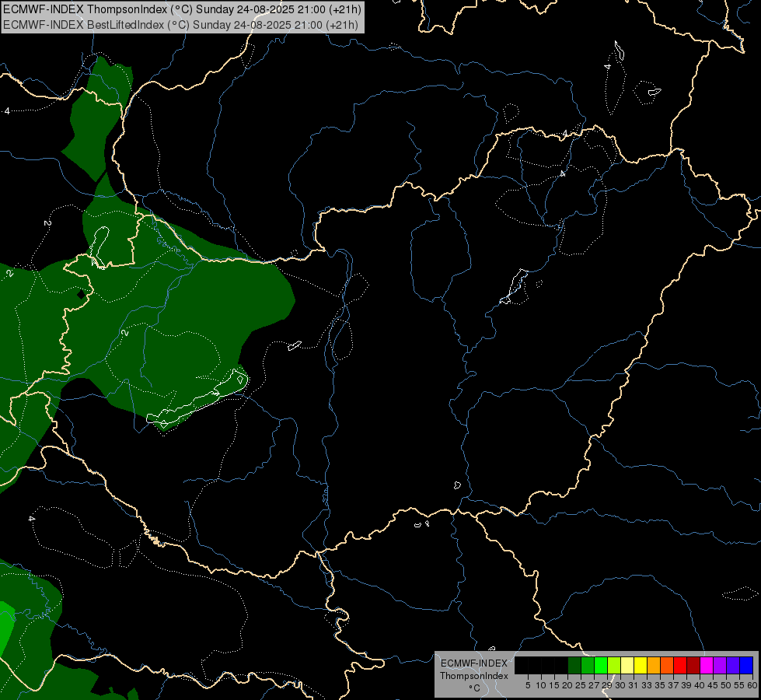Click legend tick value '30'

coord(620,685)
